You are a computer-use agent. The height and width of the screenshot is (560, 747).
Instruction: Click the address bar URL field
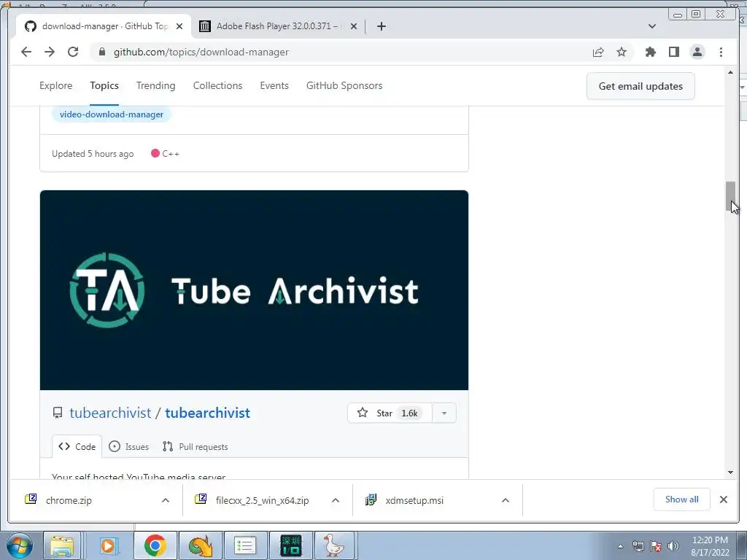pos(343,52)
